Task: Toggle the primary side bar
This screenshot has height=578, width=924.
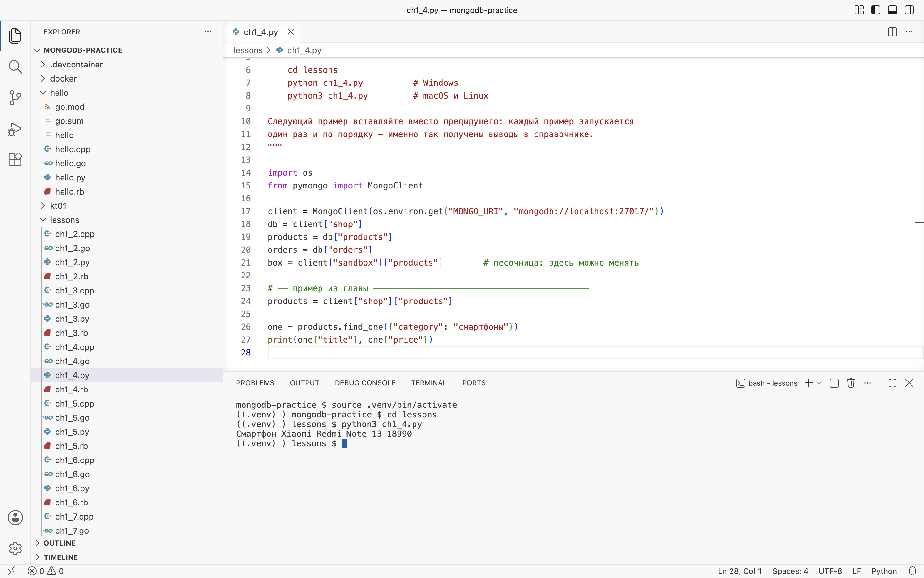Action: [876, 10]
